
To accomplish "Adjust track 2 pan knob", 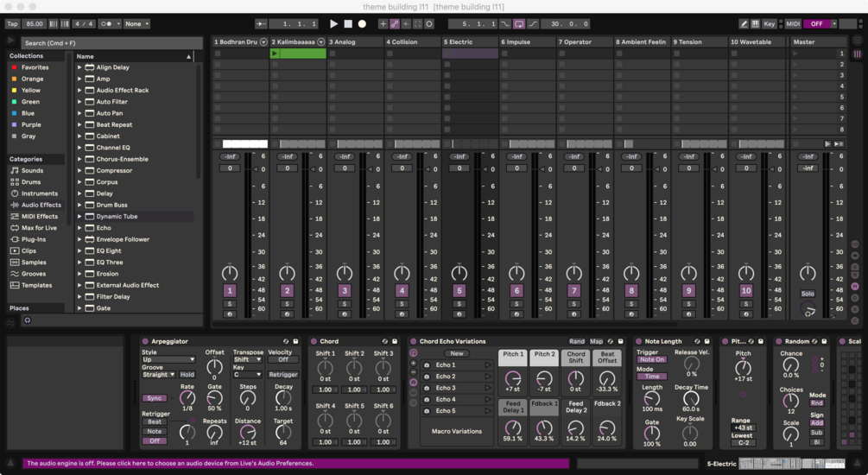I will point(287,273).
